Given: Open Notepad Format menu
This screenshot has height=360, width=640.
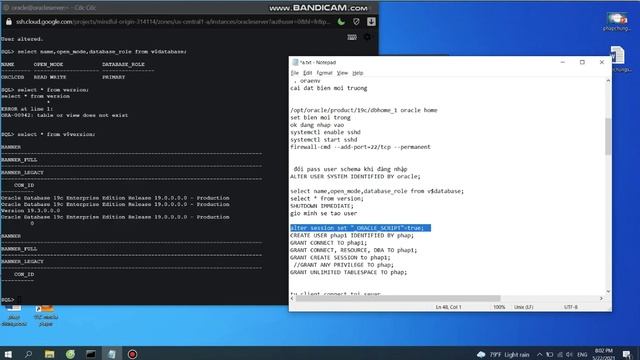Looking at the screenshot, I should pos(324,73).
